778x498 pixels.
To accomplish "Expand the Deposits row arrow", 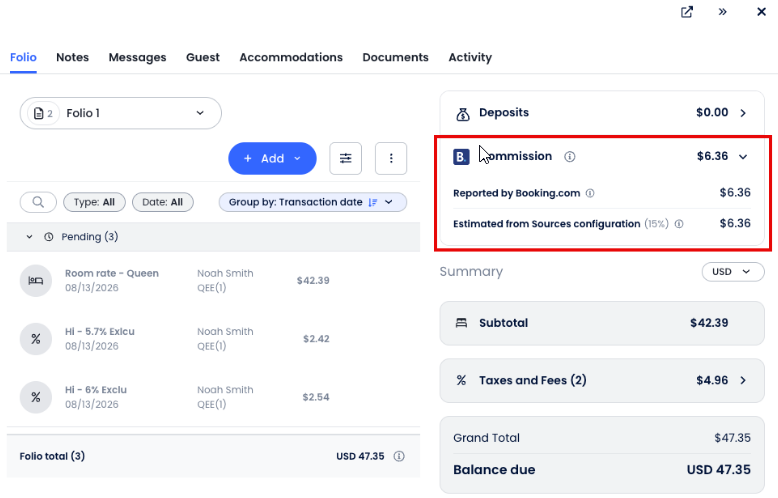I will 743,113.
